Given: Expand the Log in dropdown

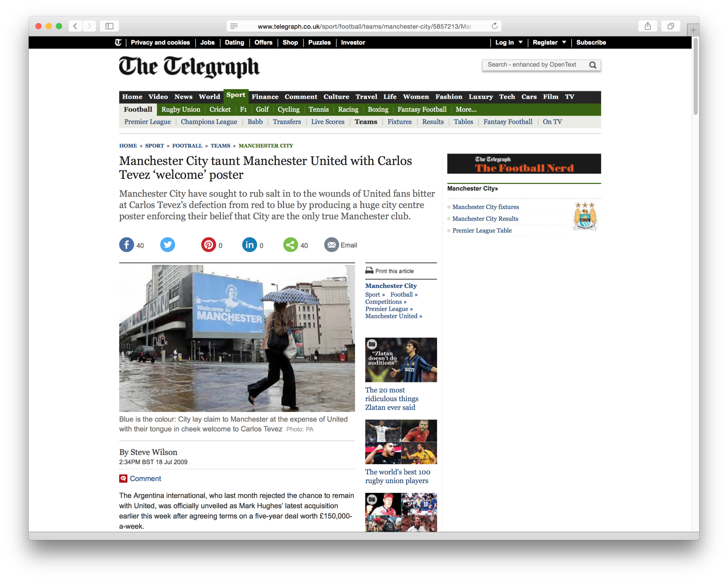Looking at the screenshot, I should click(x=520, y=42).
